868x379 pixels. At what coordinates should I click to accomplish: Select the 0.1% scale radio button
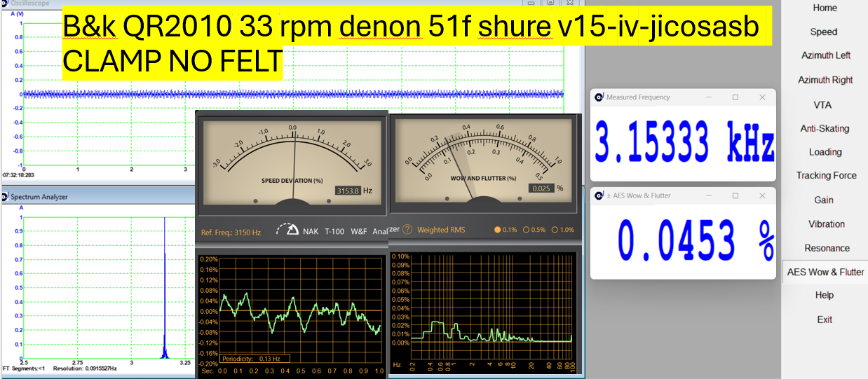[499, 230]
